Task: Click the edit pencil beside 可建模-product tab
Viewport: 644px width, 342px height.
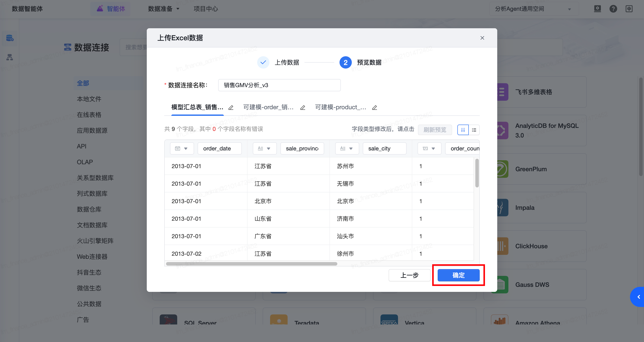Action: click(x=374, y=108)
